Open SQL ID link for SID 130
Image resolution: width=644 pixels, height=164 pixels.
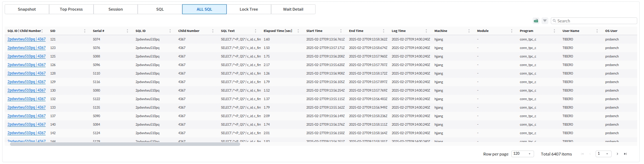pos(26,91)
